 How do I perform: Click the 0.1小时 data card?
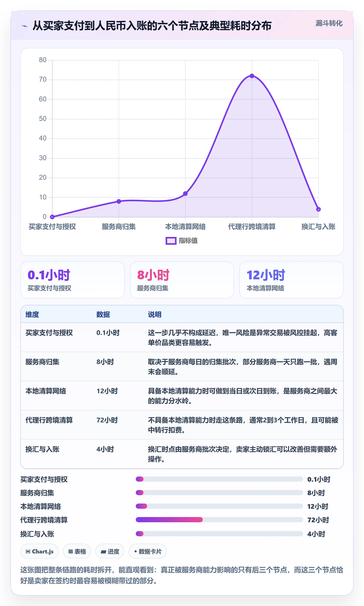tap(73, 280)
